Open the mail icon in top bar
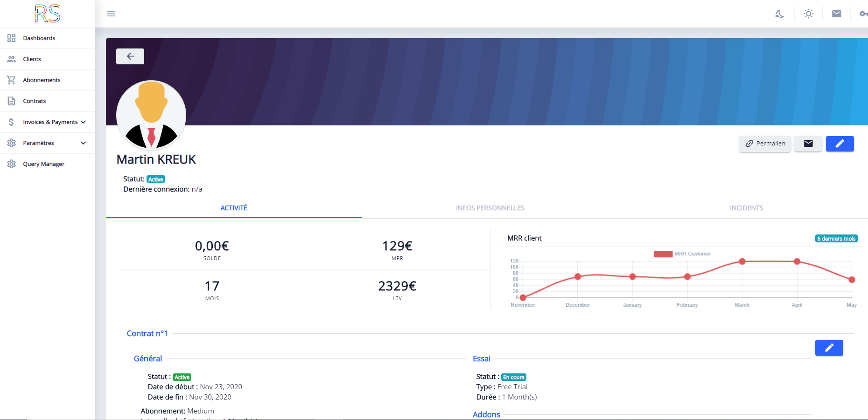This screenshot has height=420, width=868. [x=837, y=14]
